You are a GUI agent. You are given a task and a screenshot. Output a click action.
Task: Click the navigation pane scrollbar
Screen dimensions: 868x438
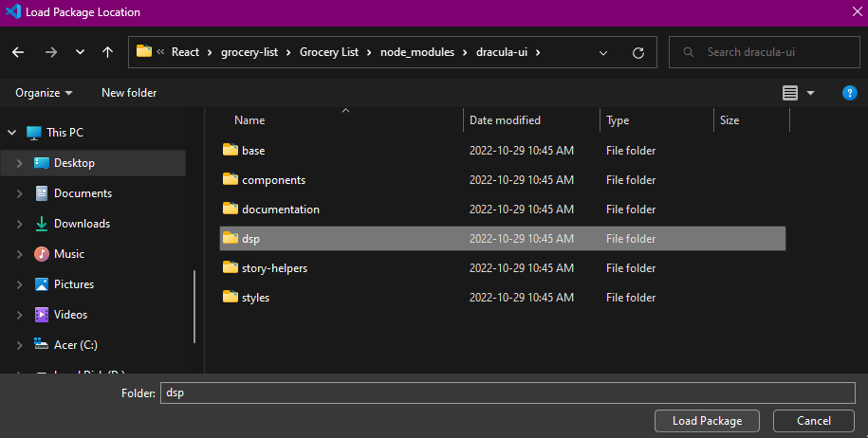194,307
